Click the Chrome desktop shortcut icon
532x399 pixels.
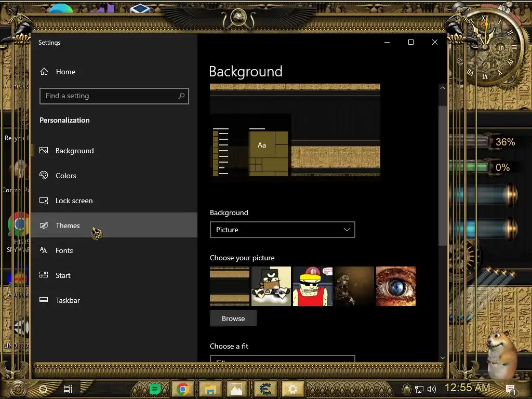19,224
